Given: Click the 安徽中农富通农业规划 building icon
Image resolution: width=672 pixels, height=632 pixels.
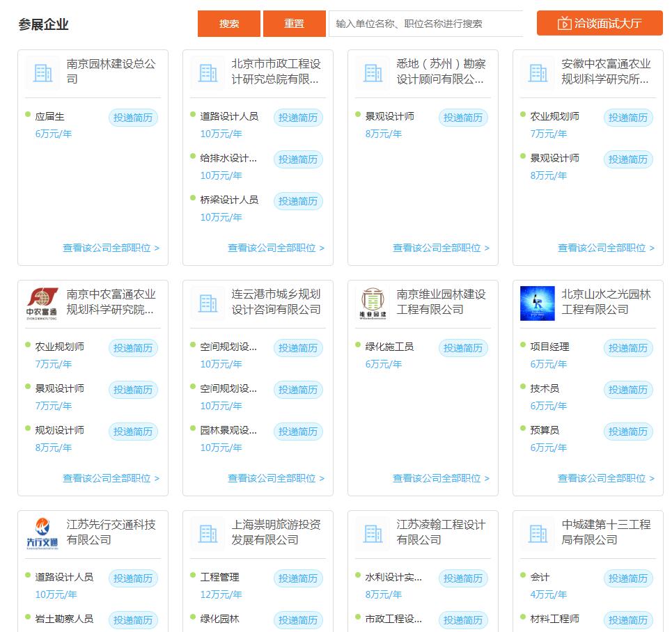Looking at the screenshot, I should (538, 73).
